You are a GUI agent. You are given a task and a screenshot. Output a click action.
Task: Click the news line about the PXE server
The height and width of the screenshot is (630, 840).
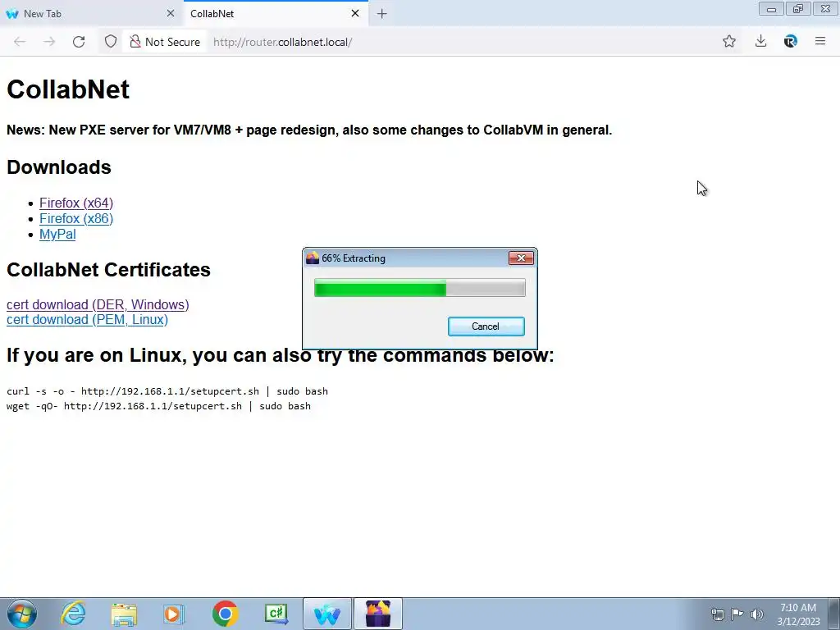[309, 130]
